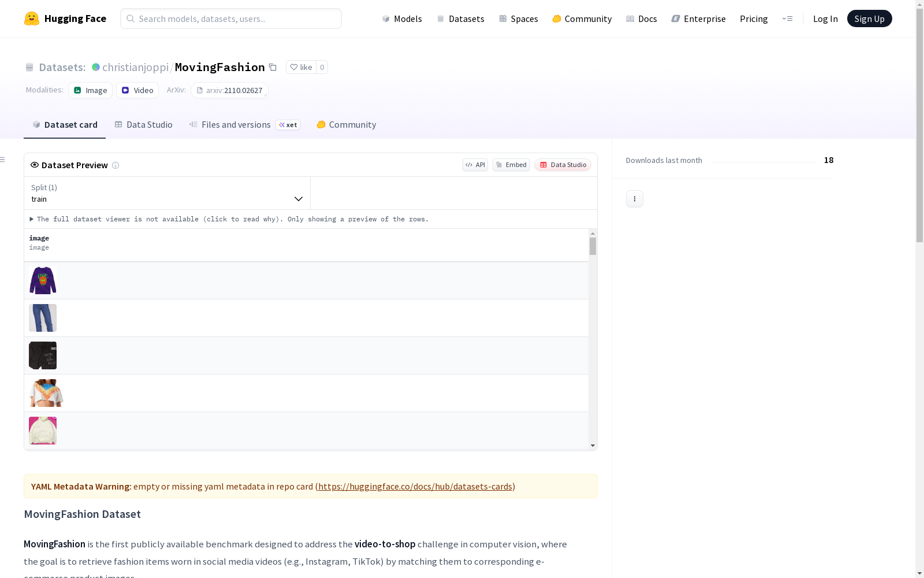Like the dataset with the heart button
The width and height of the screenshot is (924, 578).
(x=301, y=67)
